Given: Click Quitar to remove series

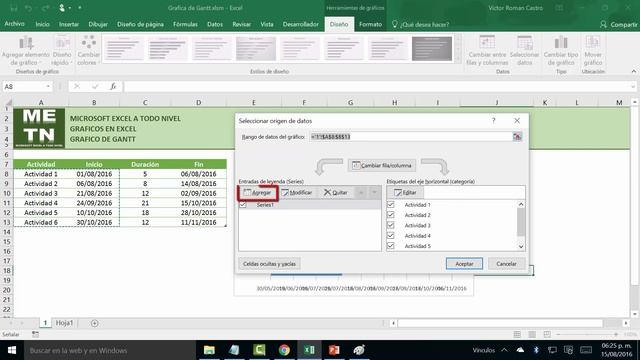Looking at the screenshot, I should pyautogui.click(x=336, y=192).
